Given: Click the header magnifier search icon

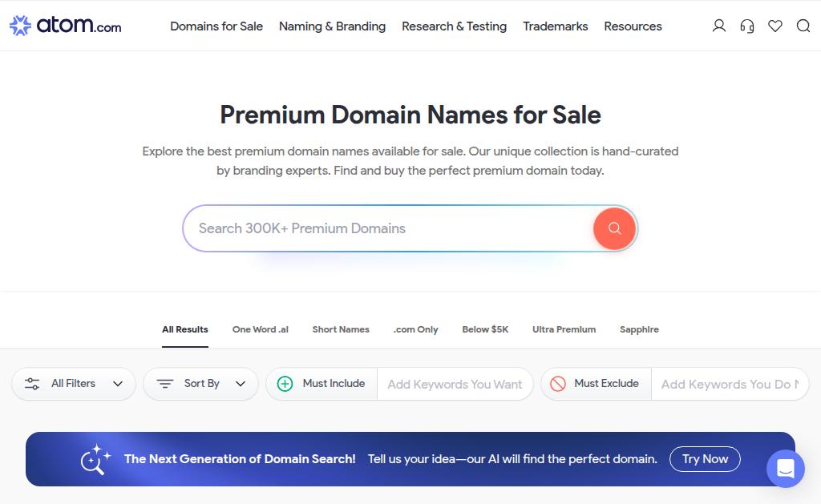Looking at the screenshot, I should [803, 26].
